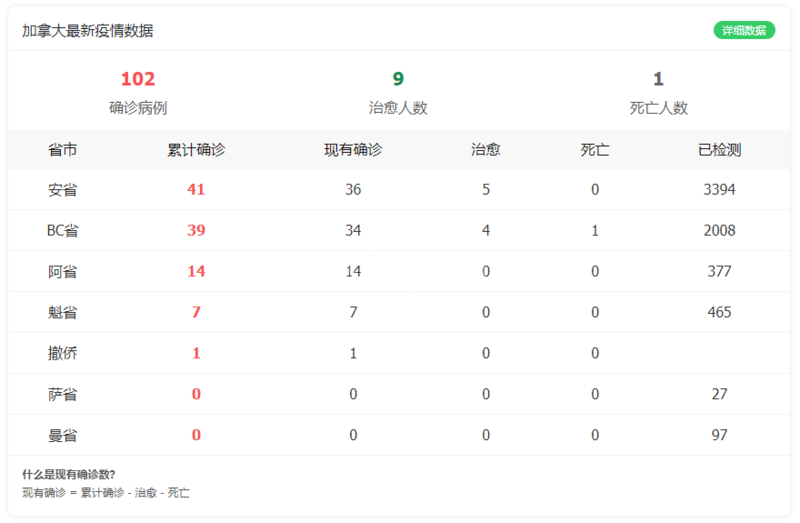Click the 什么是现有确诊数? footnote heading
This screenshot has height=523, width=800.
click(x=69, y=474)
